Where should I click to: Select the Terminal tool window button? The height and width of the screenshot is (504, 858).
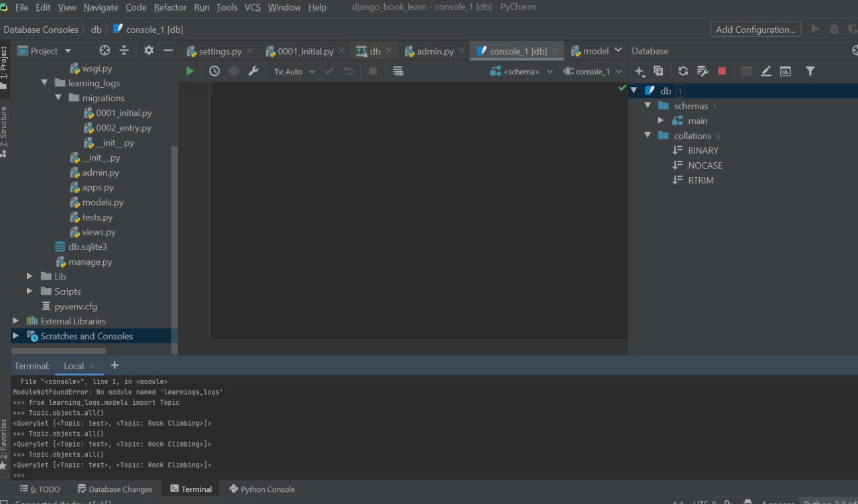pyautogui.click(x=191, y=489)
